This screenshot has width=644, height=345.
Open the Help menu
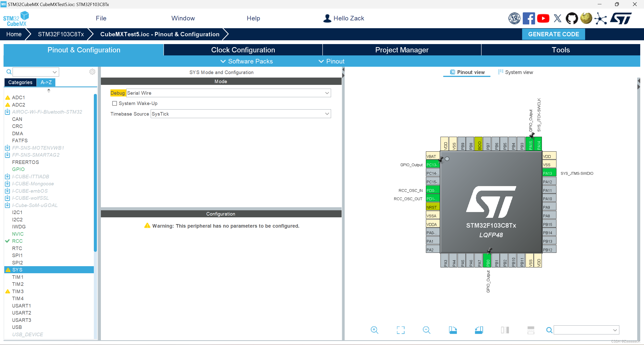(253, 18)
